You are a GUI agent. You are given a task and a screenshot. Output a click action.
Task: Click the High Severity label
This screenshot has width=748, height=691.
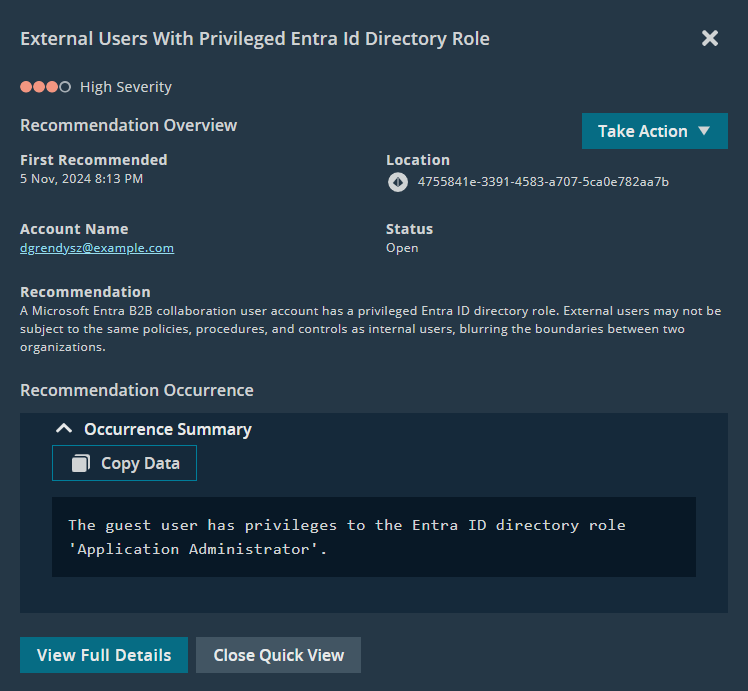(x=126, y=87)
